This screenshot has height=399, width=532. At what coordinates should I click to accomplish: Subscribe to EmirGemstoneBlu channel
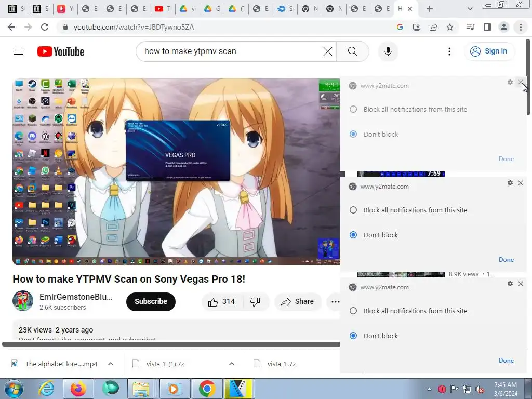[x=151, y=302]
